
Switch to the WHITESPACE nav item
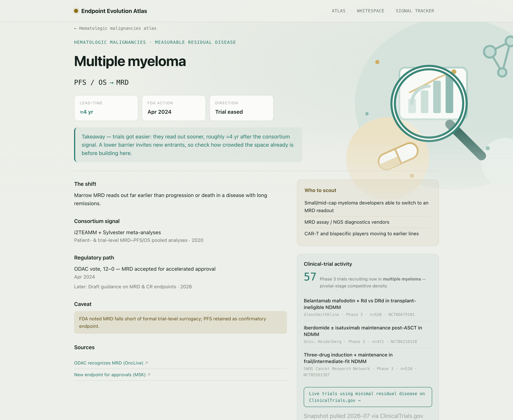pos(370,11)
